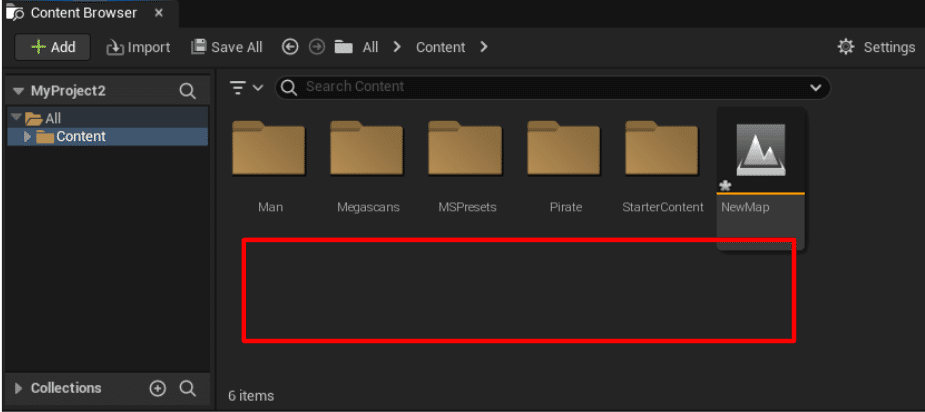Viewport: 925px width, 412px height.
Task: Select the Content breadcrumb
Action: [441, 47]
